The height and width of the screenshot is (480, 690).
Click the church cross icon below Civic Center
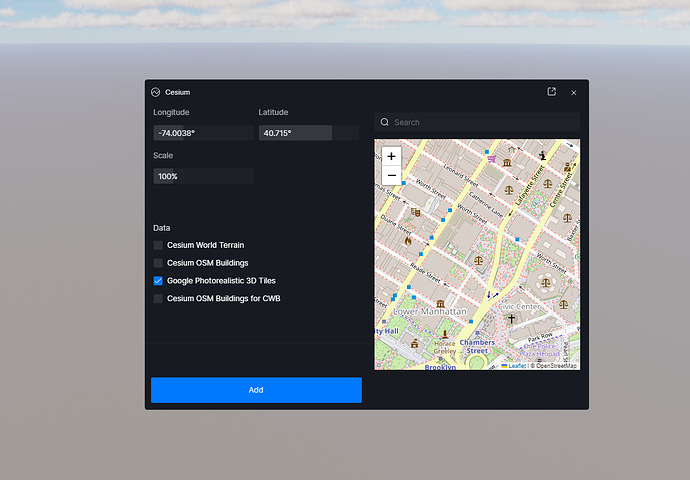coord(511,319)
